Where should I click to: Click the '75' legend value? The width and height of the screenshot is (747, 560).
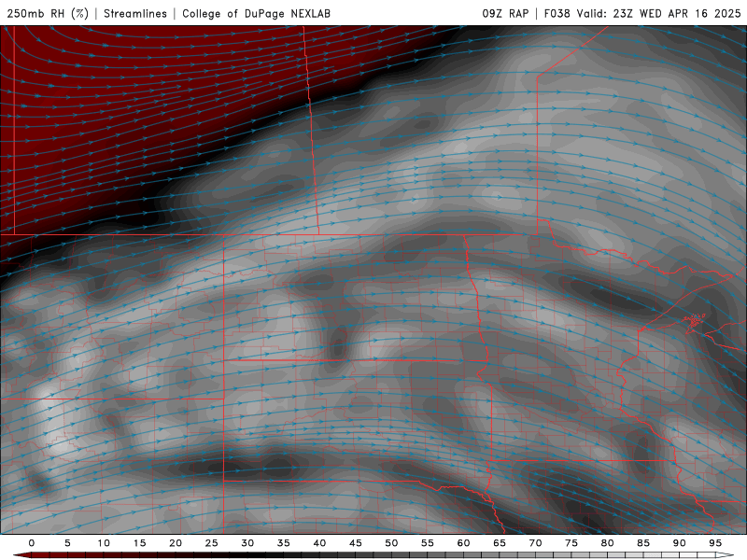point(571,543)
